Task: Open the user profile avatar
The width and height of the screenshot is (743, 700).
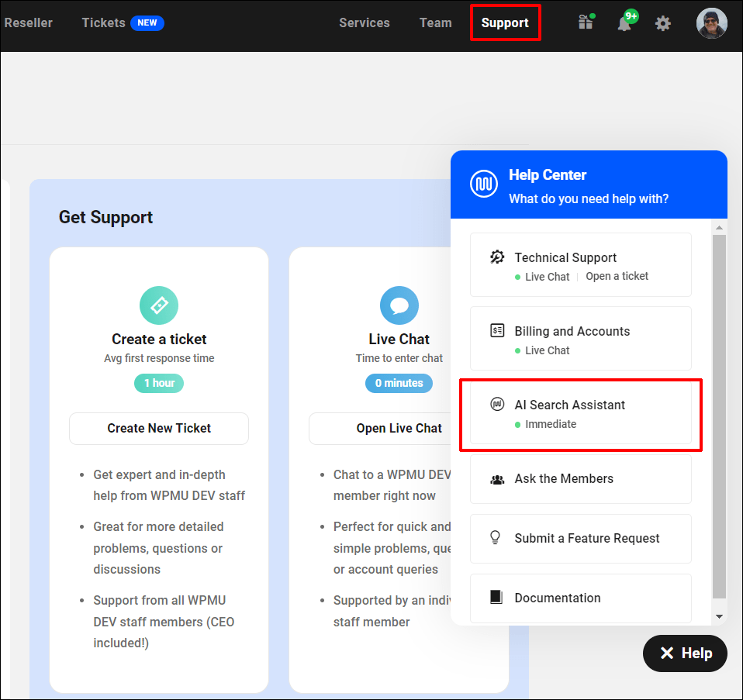Action: [711, 22]
